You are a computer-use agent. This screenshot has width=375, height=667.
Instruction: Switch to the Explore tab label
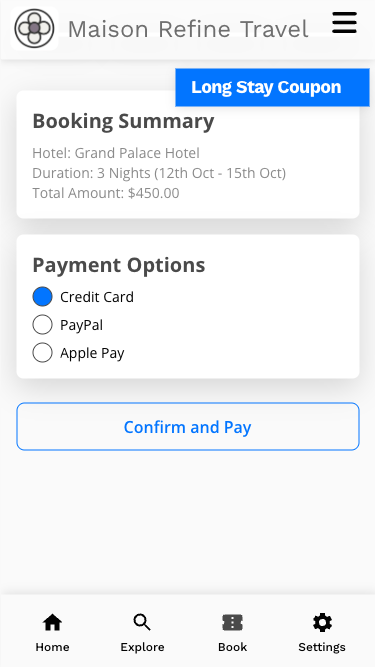[142, 647]
